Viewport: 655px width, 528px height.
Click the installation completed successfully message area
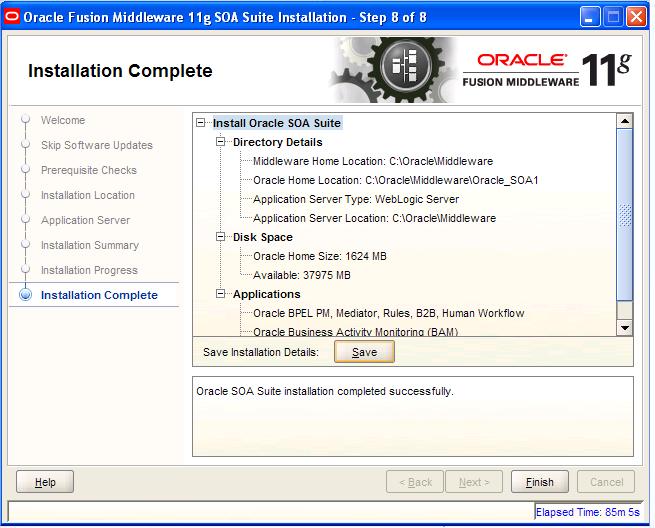(412, 416)
